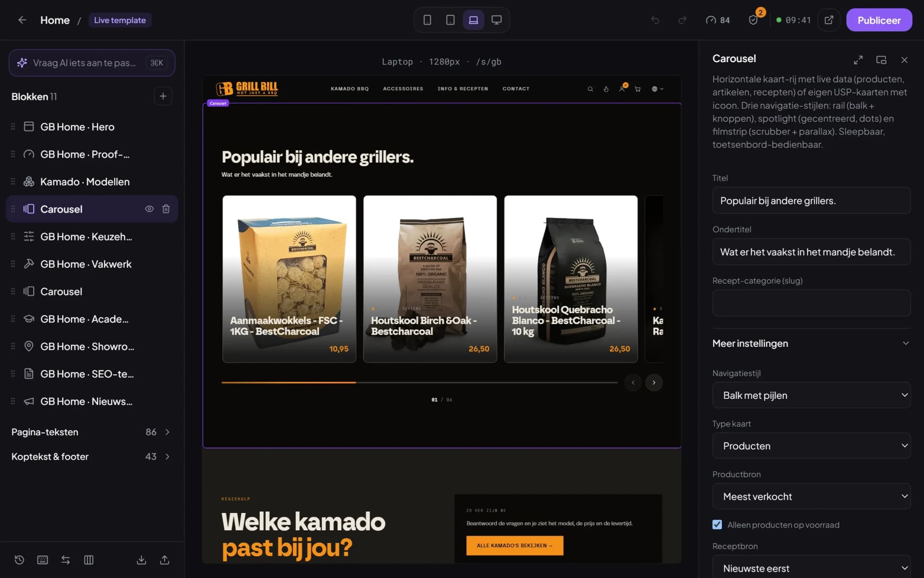
Task: Go to previous carousel slide arrow
Action: [633, 382]
